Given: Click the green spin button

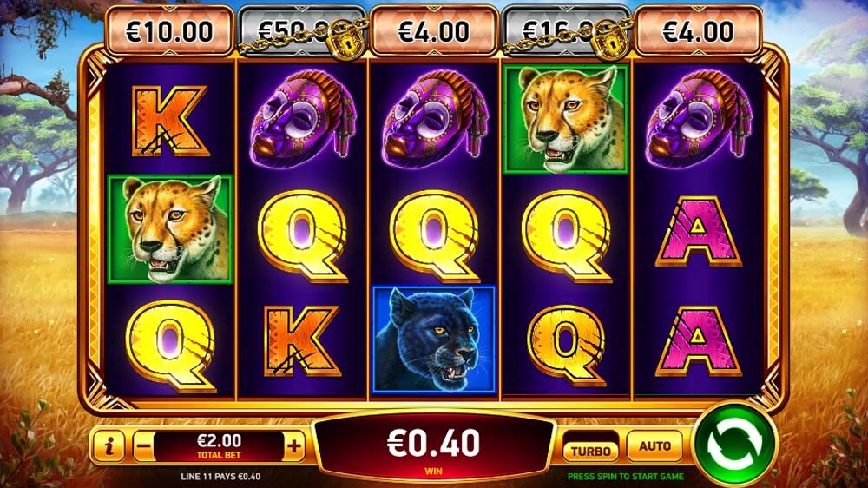Looking at the screenshot, I should (735, 443).
